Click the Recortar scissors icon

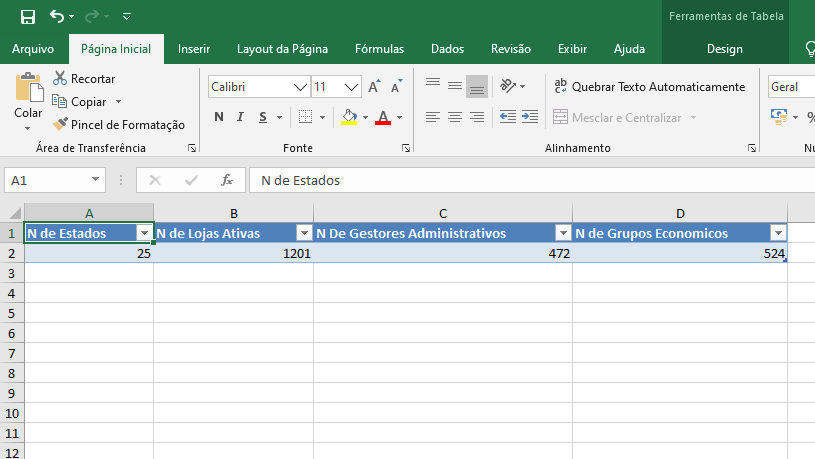(x=60, y=78)
